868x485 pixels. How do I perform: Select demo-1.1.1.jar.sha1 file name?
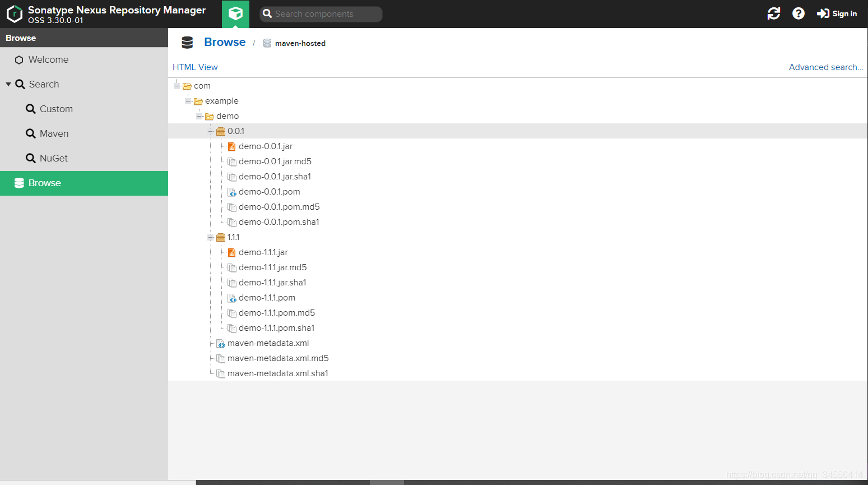point(273,283)
